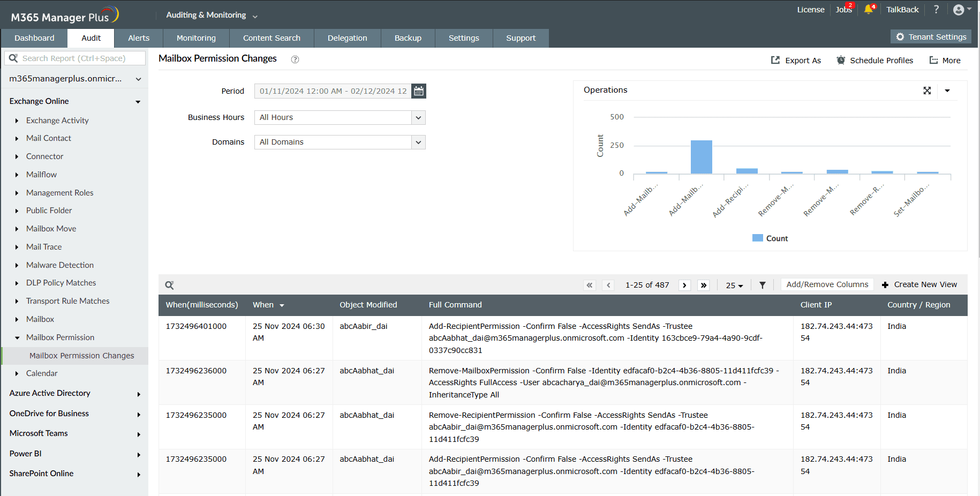The image size is (980, 496).
Task: Go to the first page of results
Action: pos(590,285)
